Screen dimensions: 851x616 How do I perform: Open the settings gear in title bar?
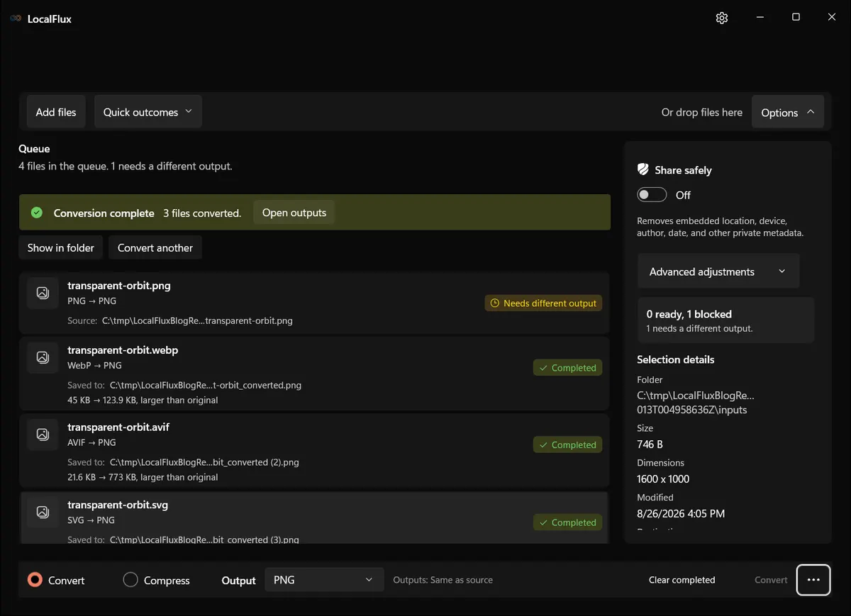tap(722, 18)
